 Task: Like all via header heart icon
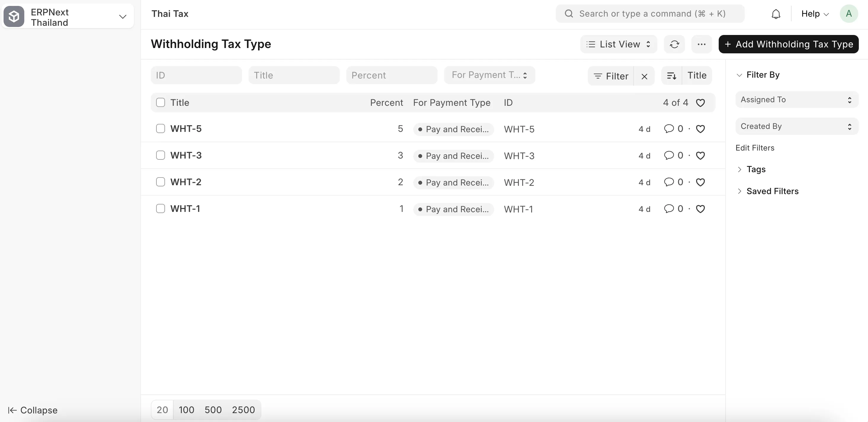pyautogui.click(x=700, y=103)
